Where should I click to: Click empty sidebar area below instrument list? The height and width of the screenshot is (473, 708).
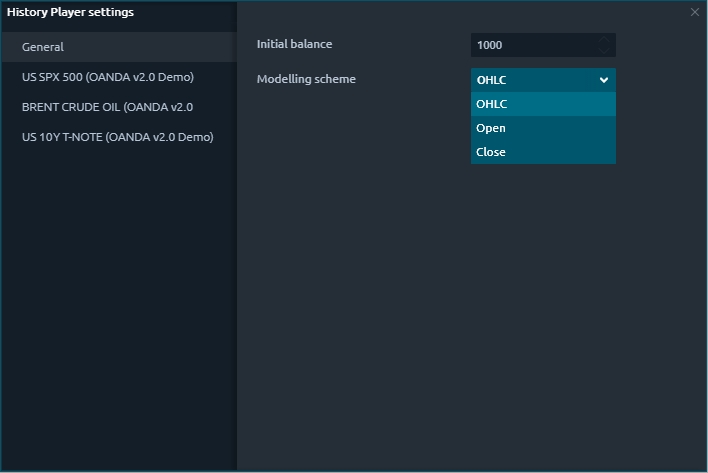tap(118, 320)
